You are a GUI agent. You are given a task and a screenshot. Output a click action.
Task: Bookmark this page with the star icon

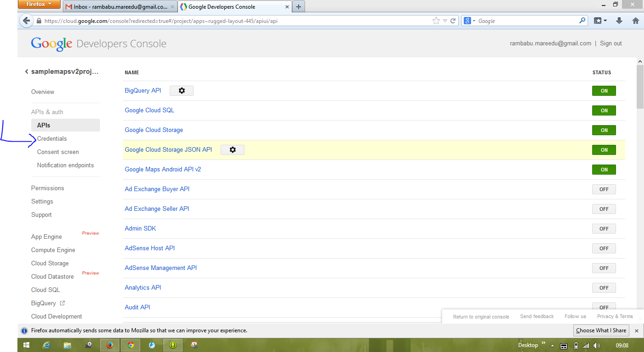tap(436, 21)
